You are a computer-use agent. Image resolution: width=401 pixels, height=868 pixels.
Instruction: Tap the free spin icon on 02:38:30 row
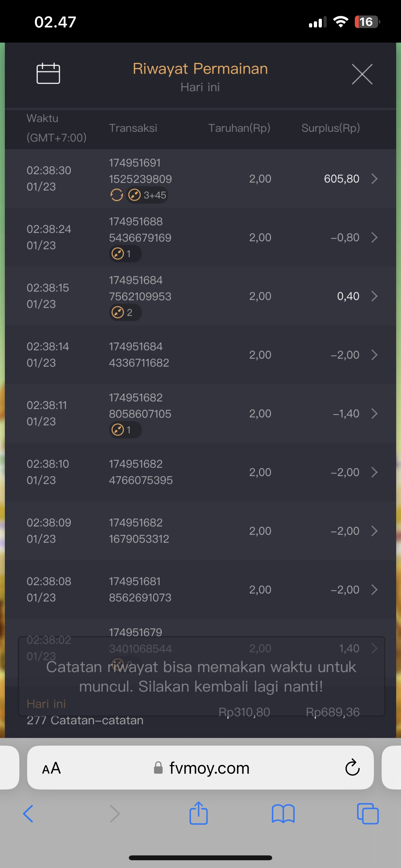tap(117, 195)
